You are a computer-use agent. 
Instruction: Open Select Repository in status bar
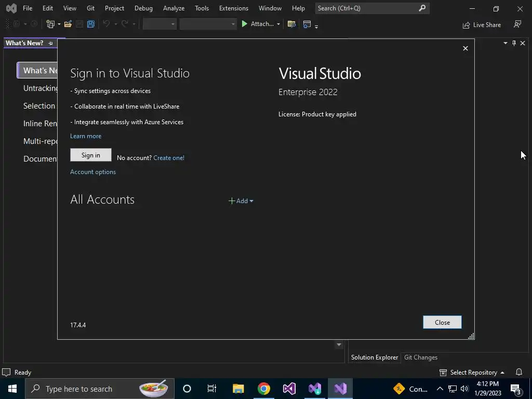(x=472, y=372)
